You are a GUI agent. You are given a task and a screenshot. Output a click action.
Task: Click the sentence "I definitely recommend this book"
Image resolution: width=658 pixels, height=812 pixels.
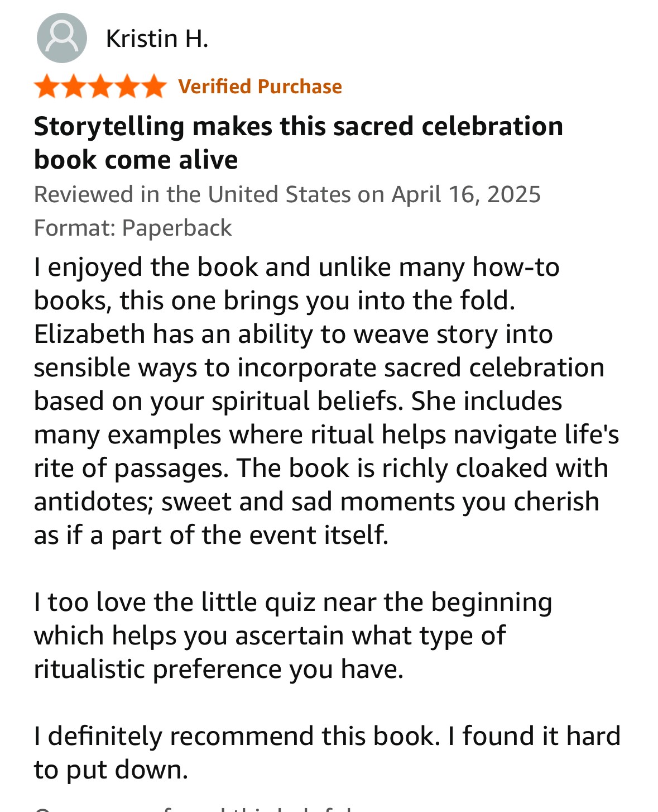[233, 735]
